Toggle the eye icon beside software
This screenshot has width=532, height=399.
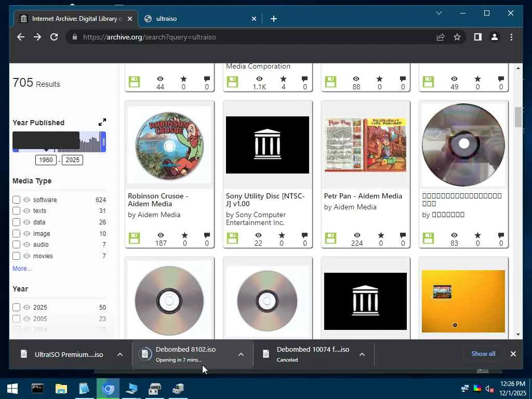point(27,200)
